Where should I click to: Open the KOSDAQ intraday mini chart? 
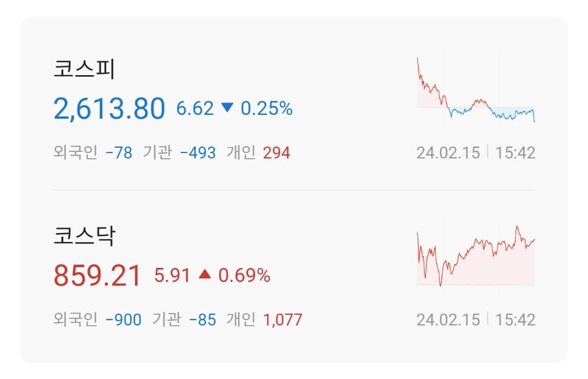pyautogui.click(x=476, y=256)
